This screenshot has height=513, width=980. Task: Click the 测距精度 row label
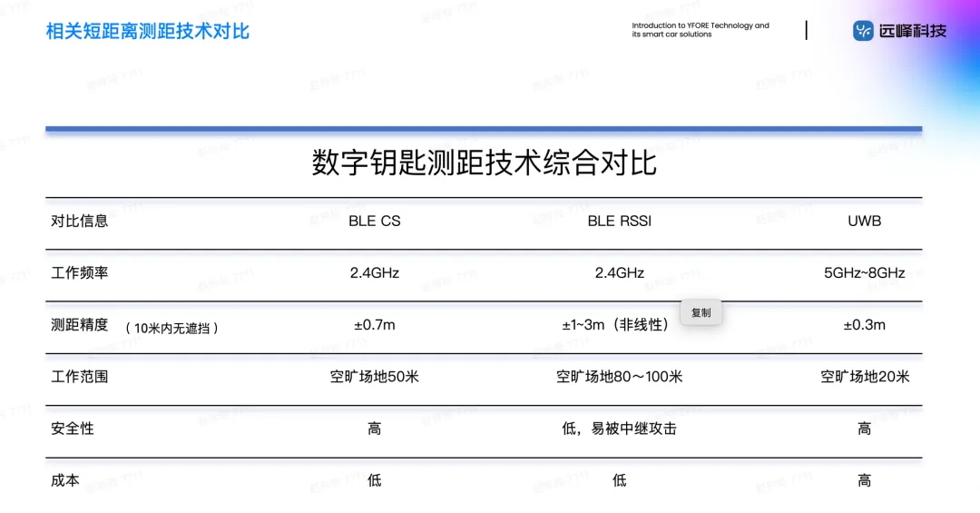point(79,325)
